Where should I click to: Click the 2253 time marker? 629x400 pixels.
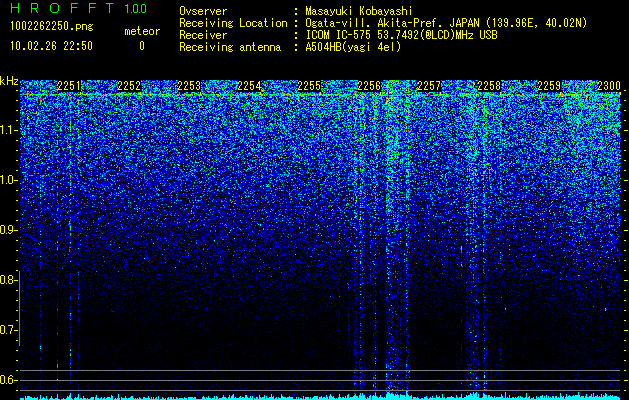pos(189,86)
